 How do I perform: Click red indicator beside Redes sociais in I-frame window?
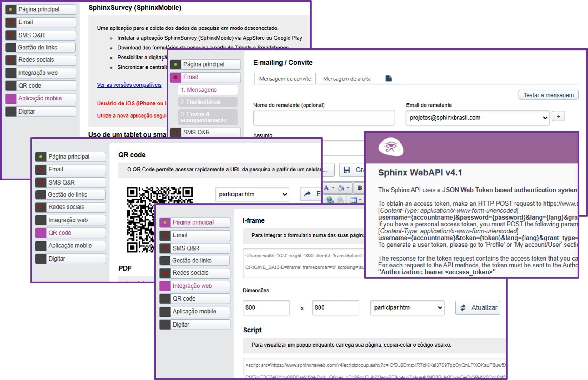tap(165, 273)
